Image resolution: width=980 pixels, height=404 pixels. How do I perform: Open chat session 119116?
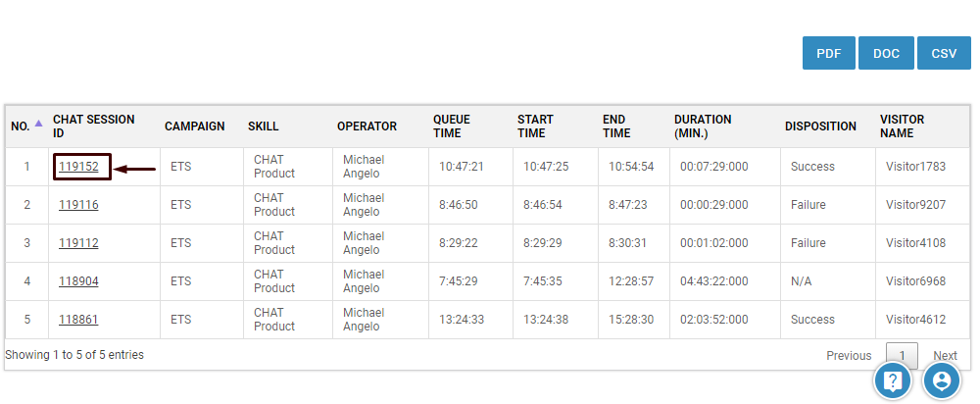pyautogui.click(x=78, y=205)
